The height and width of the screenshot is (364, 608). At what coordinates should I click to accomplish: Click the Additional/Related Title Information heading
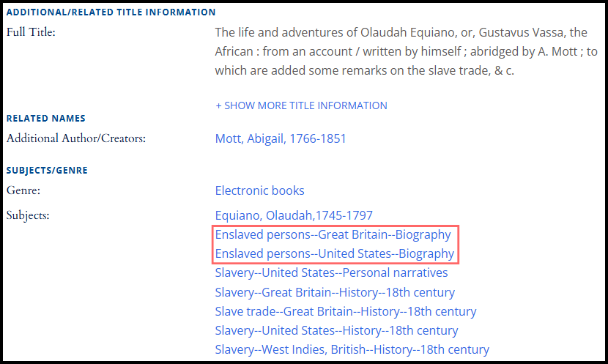tap(111, 12)
